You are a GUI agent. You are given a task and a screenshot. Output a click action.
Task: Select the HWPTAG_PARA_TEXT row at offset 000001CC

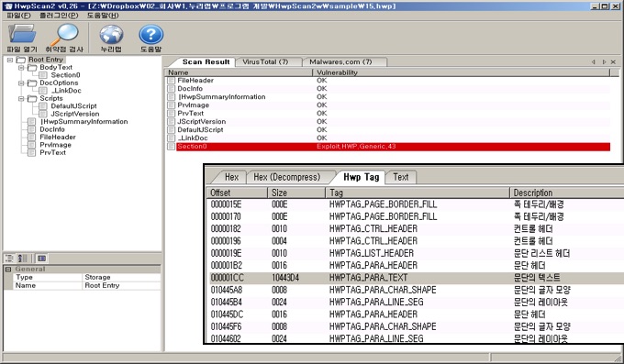[x=417, y=278]
